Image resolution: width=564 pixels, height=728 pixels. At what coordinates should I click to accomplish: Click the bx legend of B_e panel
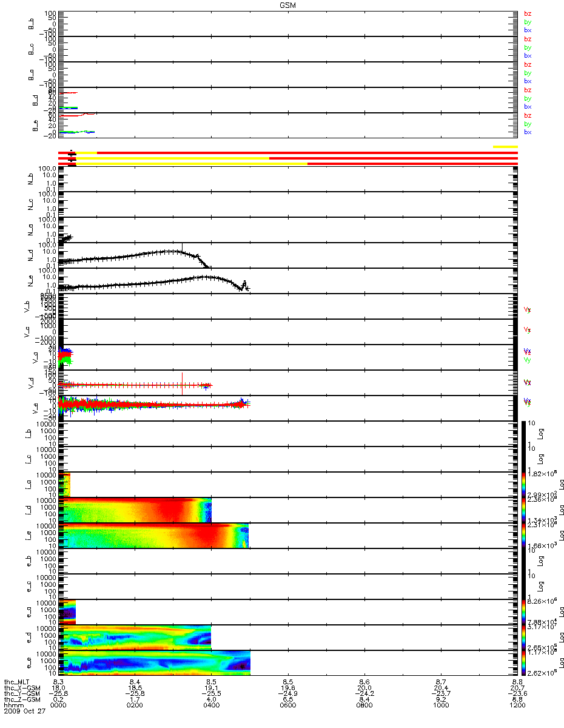coord(528,132)
